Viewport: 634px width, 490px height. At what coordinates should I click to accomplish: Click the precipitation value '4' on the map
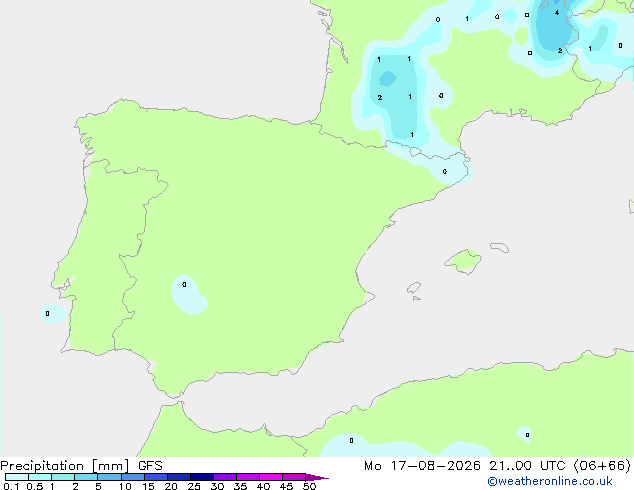pyautogui.click(x=557, y=13)
